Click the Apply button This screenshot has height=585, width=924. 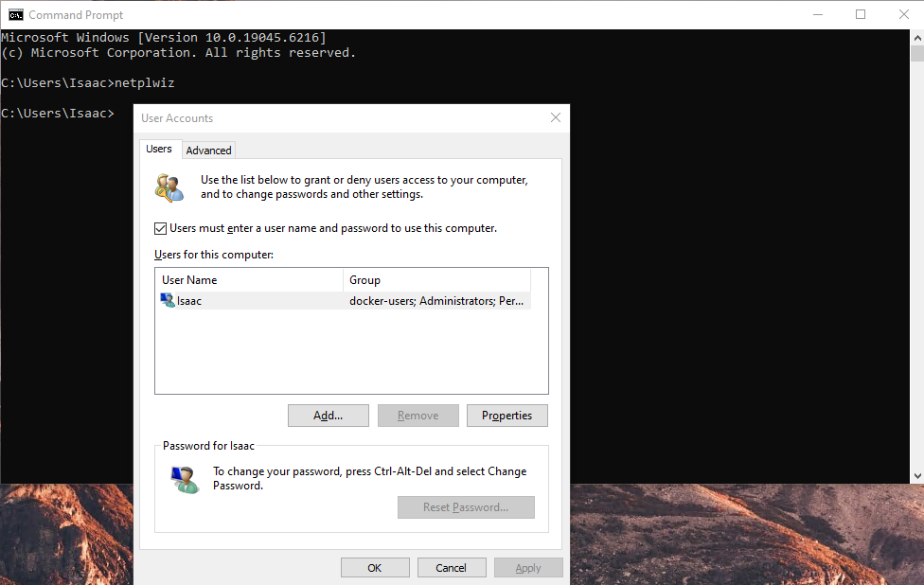coord(528,568)
